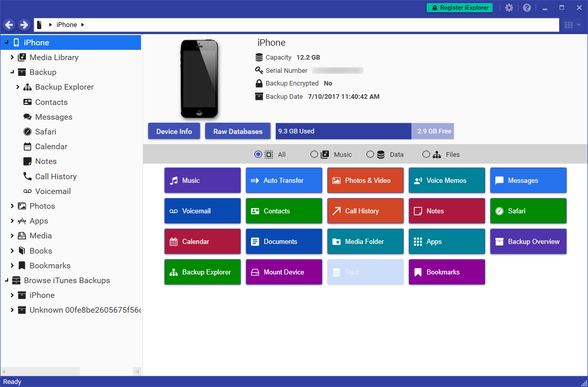Open the orange Call History tile
The image size is (588, 387).
[365, 211]
